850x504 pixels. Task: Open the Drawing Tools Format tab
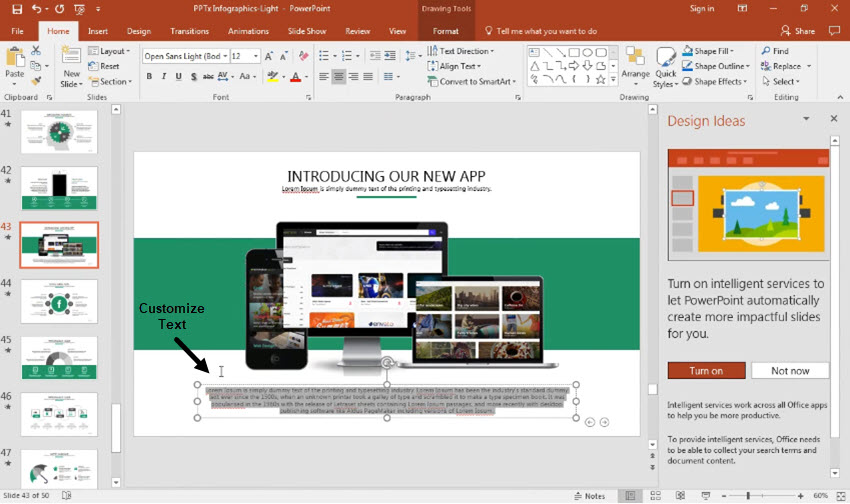[446, 31]
